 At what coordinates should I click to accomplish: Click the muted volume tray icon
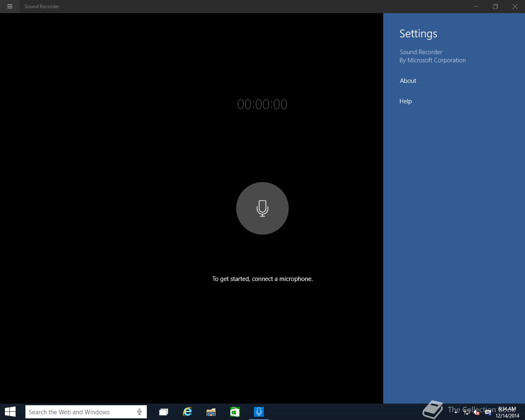tap(477, 412)
